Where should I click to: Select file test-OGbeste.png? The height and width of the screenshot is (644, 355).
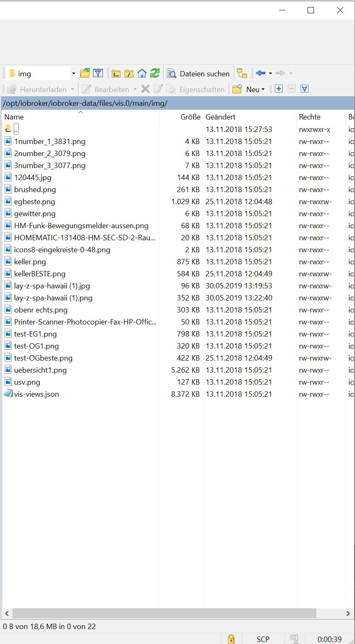point(43,358)
